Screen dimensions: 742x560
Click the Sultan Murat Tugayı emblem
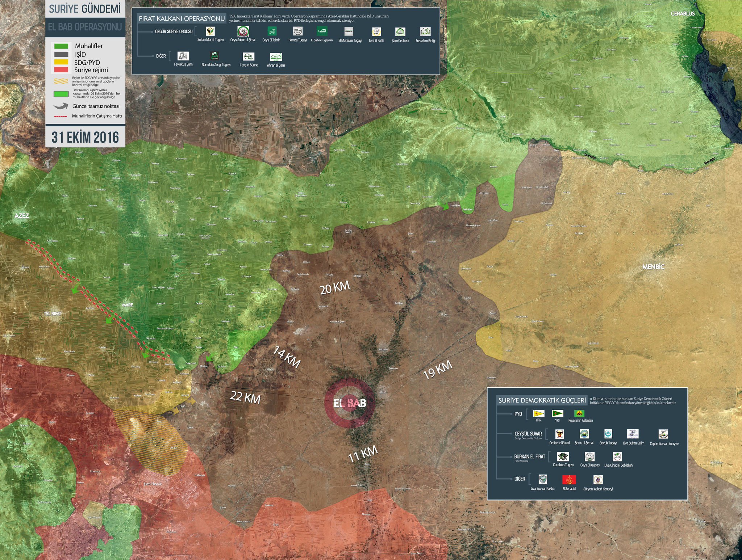(x=210, y=31)
